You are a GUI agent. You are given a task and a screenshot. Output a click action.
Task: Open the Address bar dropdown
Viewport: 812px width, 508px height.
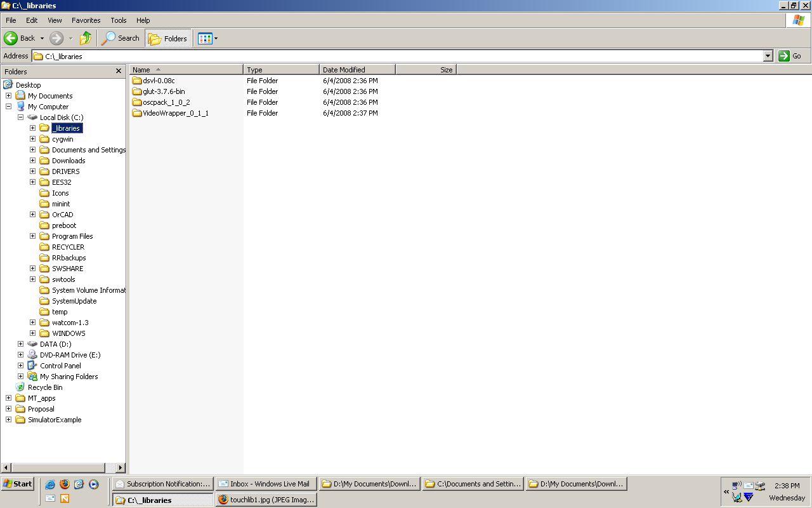(768, 56)
